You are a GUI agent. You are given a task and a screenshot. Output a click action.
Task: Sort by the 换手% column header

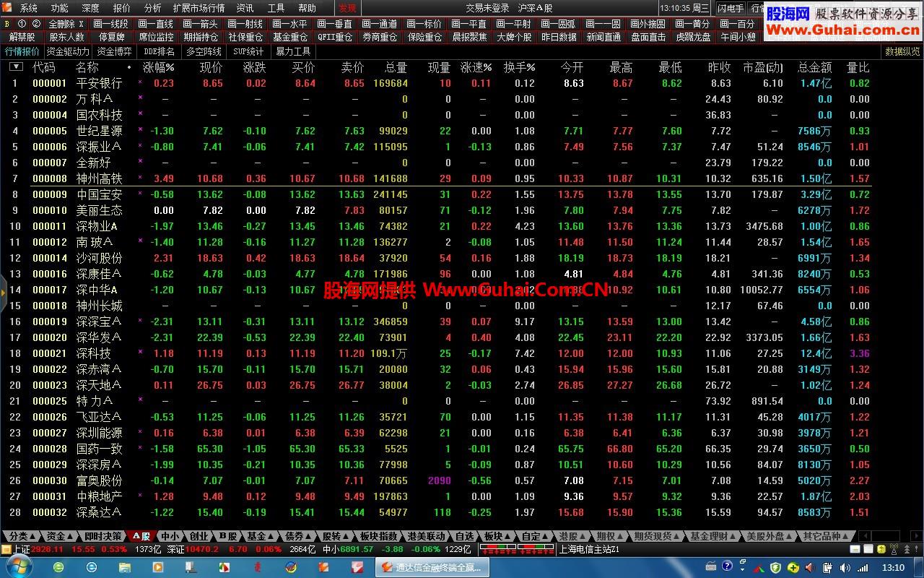pyautogui.click(x=520, y=67)
